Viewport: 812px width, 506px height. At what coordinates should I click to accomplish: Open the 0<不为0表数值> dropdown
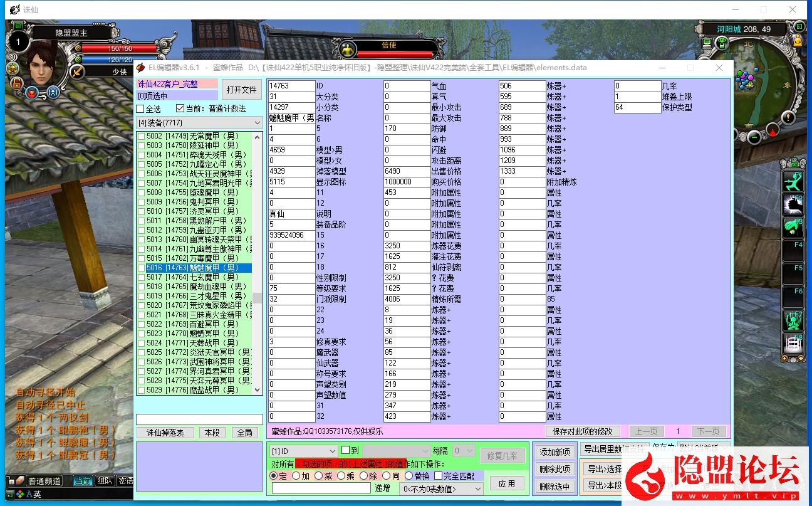click(x=442, y=489)
